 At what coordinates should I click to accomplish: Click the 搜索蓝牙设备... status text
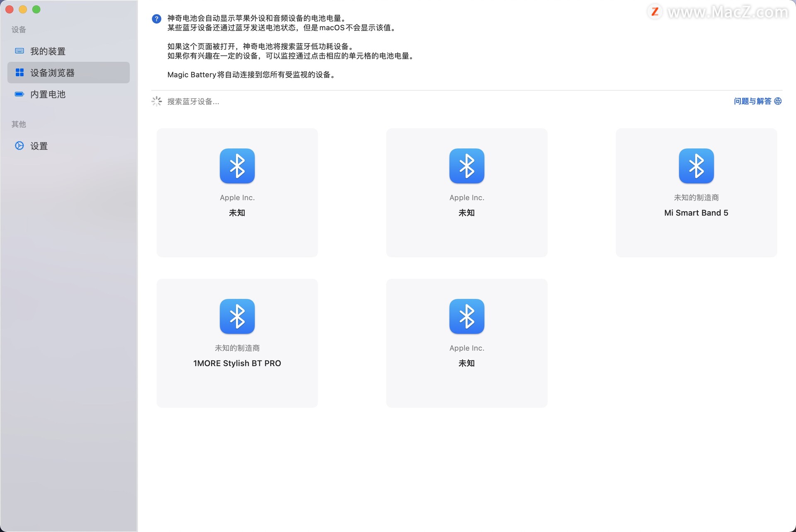193,102
